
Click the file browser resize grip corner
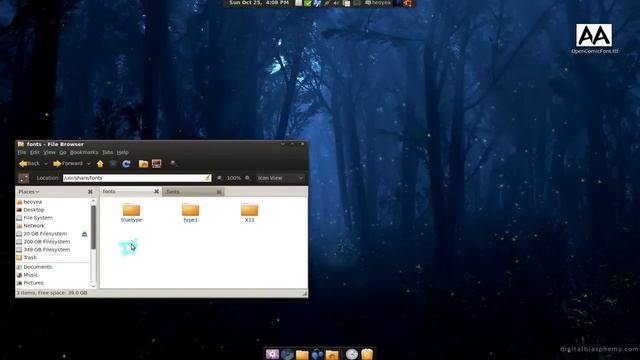pos(304,293)
